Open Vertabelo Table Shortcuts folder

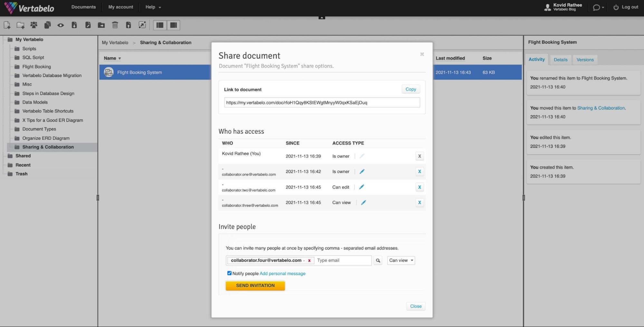tap(48, 111)
